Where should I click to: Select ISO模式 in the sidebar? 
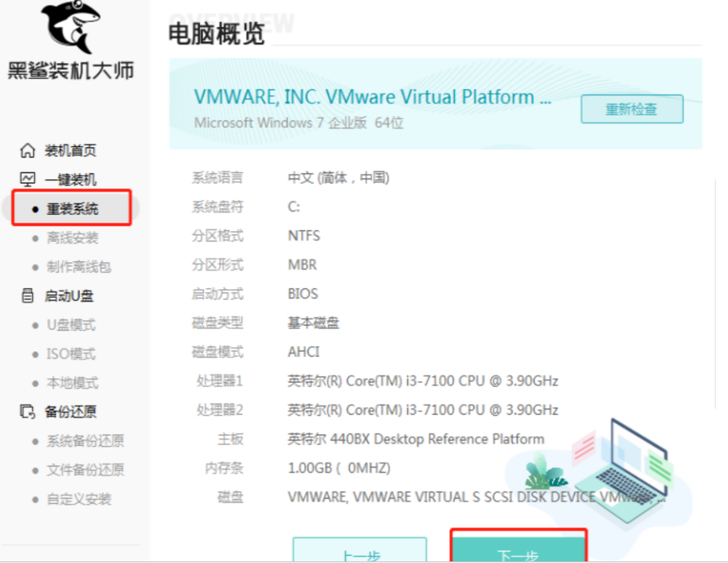(71, 354)
